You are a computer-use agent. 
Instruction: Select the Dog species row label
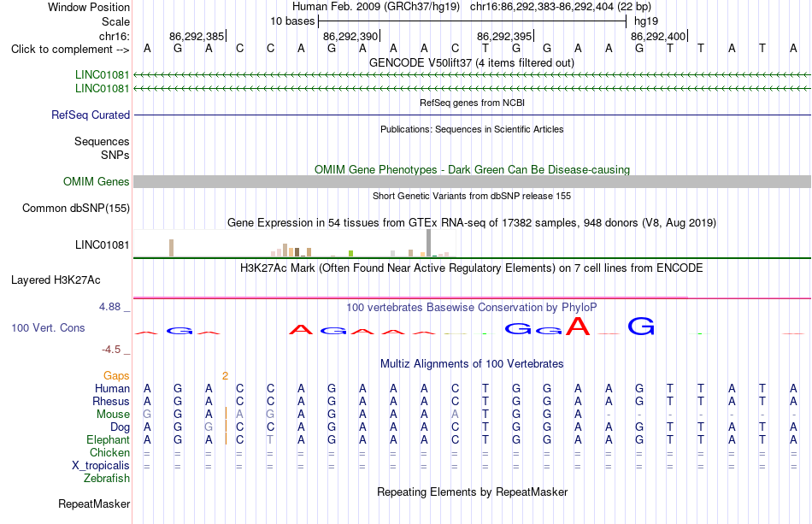click(120, 427)
